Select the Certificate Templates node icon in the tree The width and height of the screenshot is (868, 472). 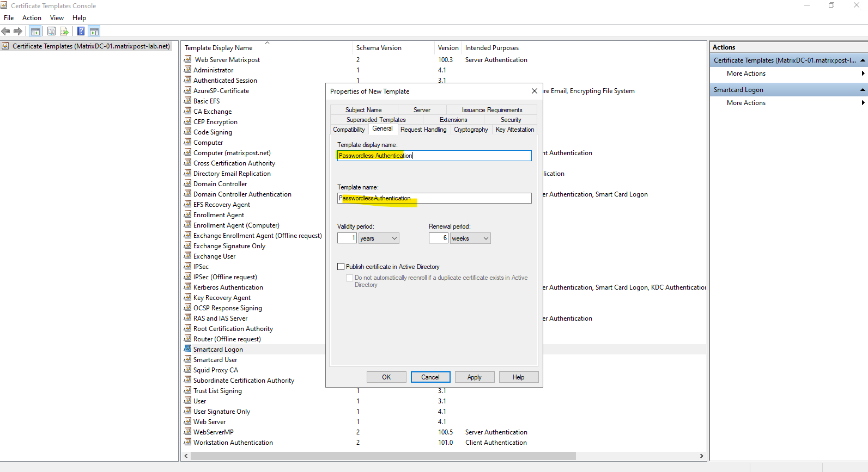pyautogui.click(x=5, y=46)
